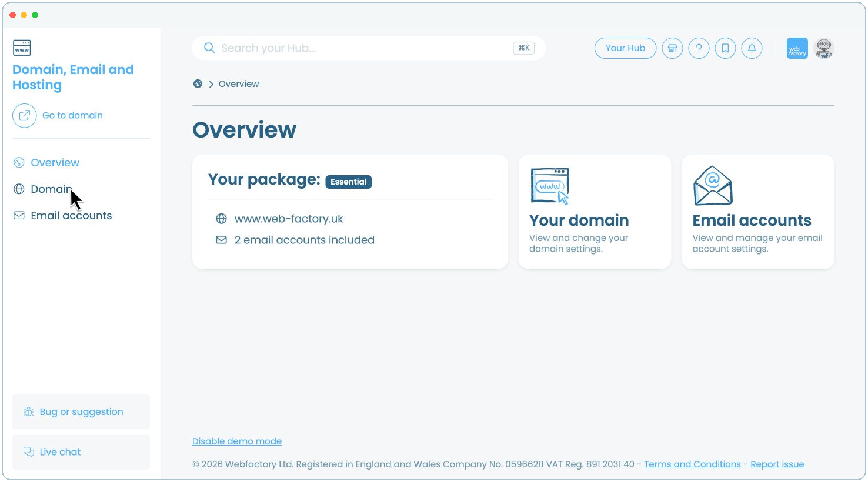Image resolution: width=868 pixels, height=482 pixels.
Task: Open the notifications bell icon
Action: (x=752, y=48)
